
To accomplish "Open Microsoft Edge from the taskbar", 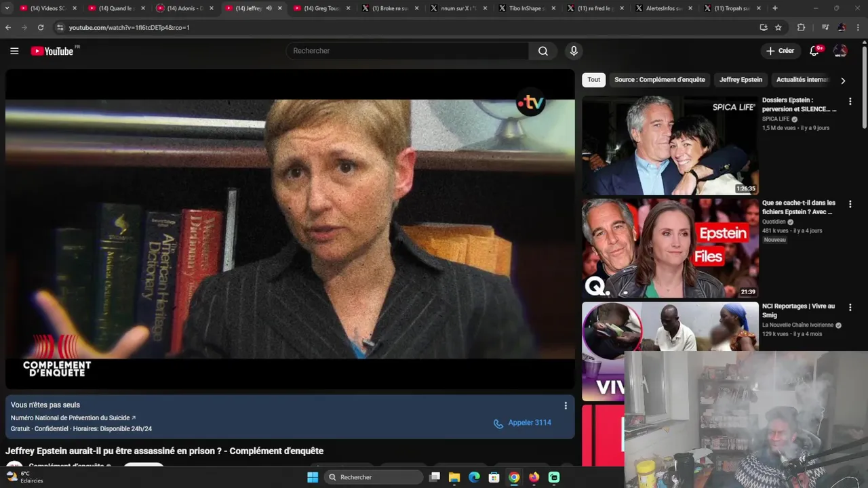I will (x=475, y=477).
